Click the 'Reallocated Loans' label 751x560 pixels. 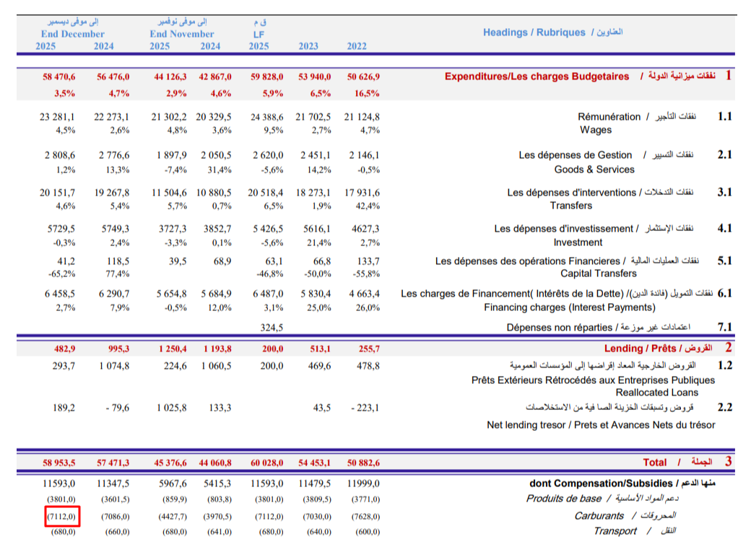[656, 393]
